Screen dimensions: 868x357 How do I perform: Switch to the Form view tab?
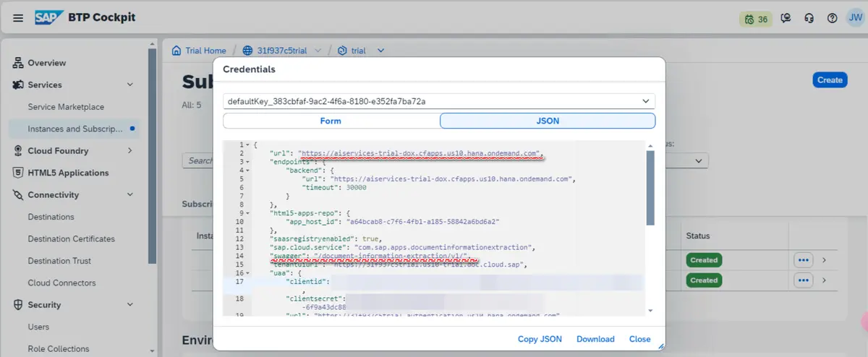tap(331, 121)
